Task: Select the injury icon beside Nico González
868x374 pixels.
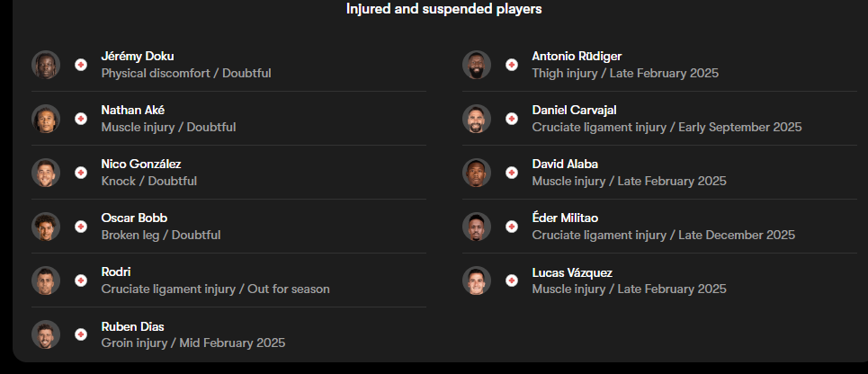Action: pos(81,173)
